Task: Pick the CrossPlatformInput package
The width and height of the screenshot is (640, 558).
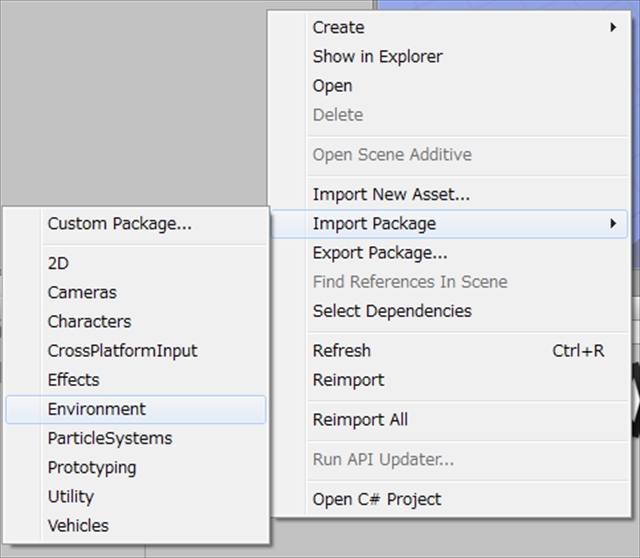Action: [122, 351]
